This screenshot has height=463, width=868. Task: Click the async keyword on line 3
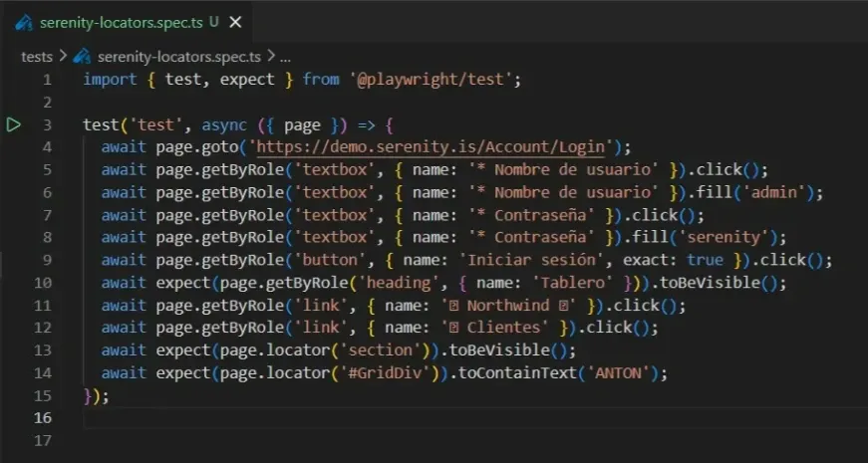(x=224, y=125)
